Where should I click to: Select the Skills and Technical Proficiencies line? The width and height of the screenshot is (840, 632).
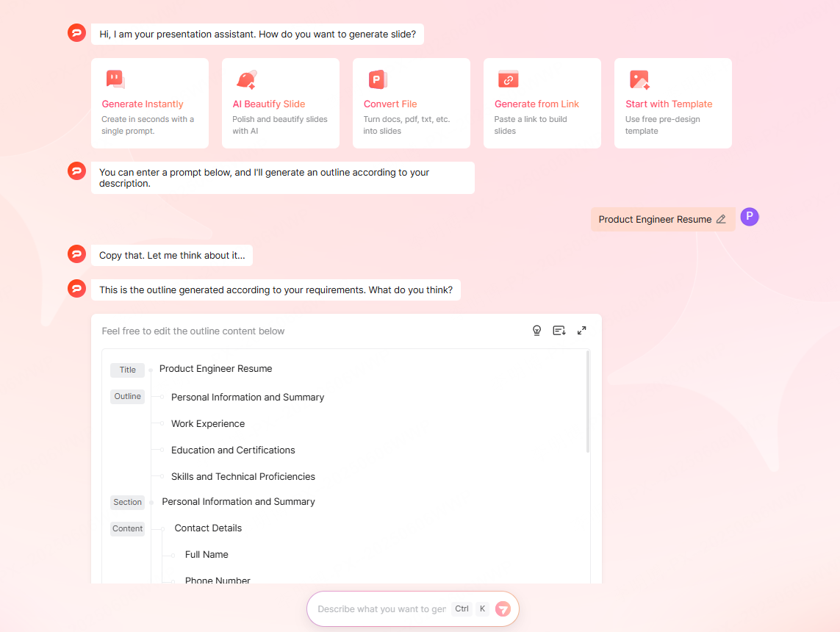243,476
